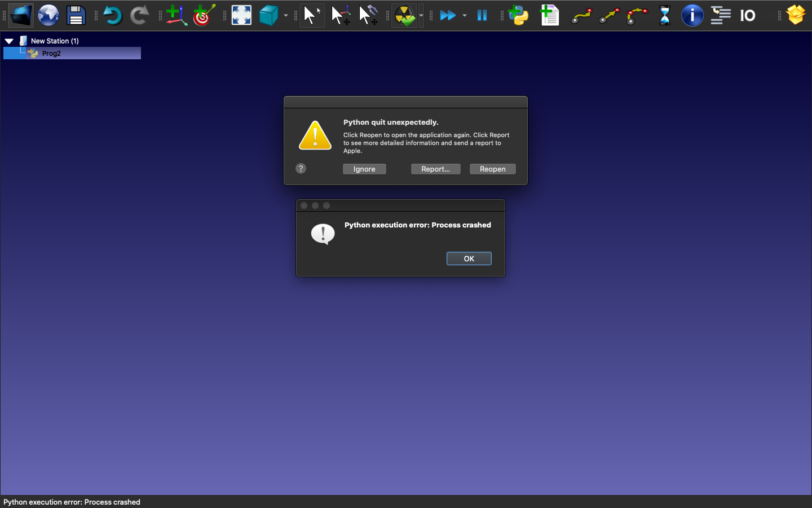This screenshot has width=812, height=508.
Task: Add a Move Joint instruction
Action: click(x=581, y=15)
